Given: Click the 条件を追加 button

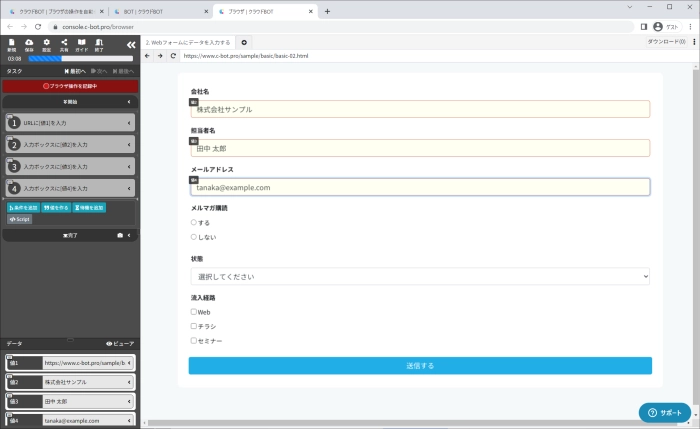Looking at the screenshot, I should click(22, 207).
